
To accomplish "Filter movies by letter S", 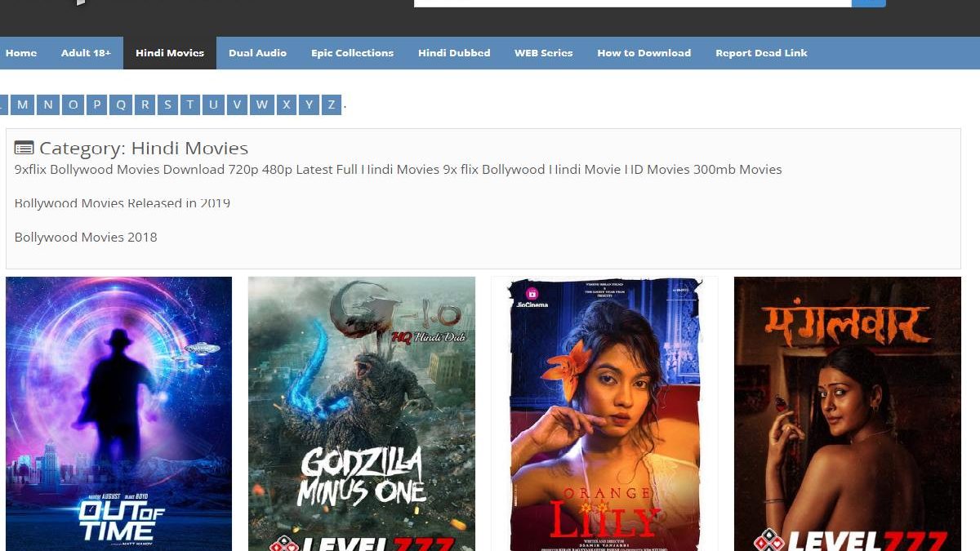I will point(167,104).
